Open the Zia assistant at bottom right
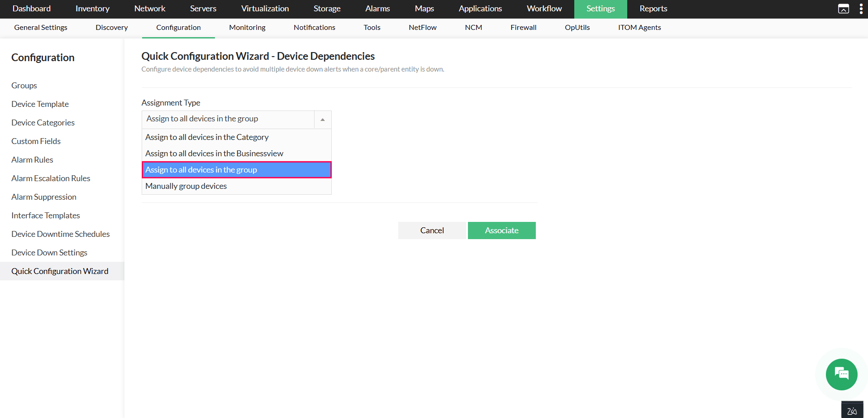This screenshot has width=868, height=418. coord(852,409)
